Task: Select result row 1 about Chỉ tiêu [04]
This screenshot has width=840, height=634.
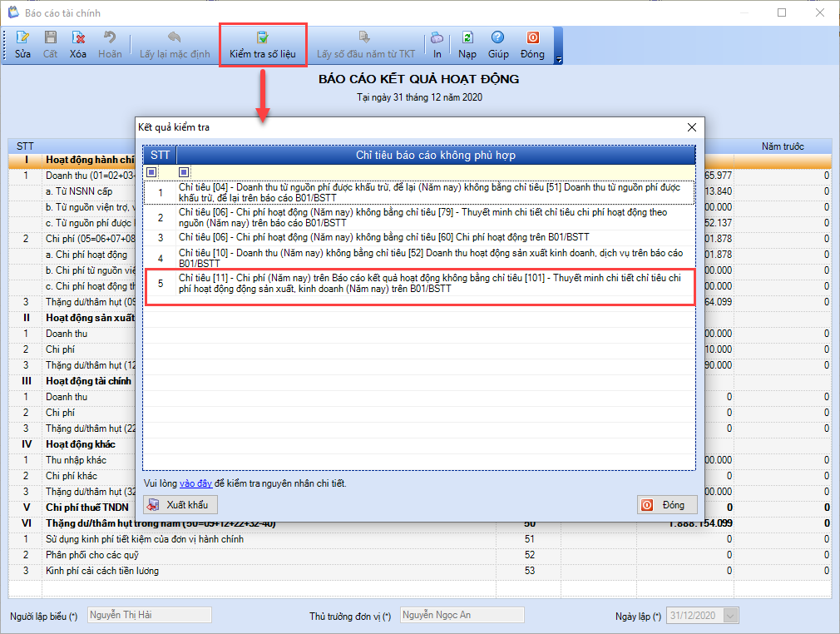Action: click(420, 192)
